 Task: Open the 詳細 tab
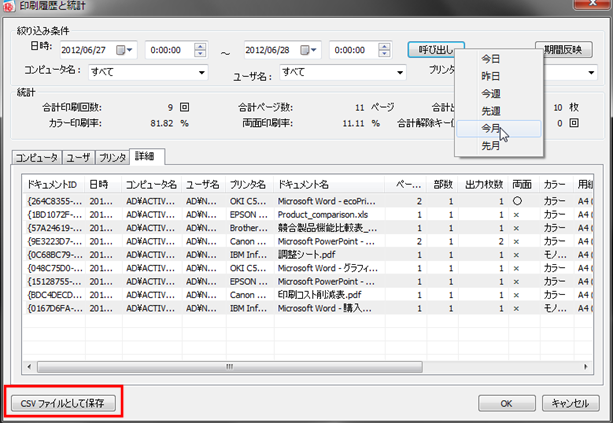[x=147, y=156]
